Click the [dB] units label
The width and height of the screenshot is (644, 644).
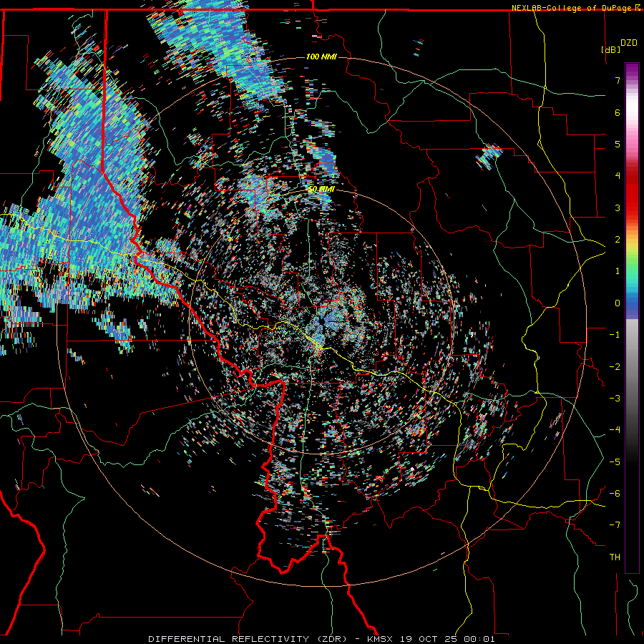[x=611, y=49]
